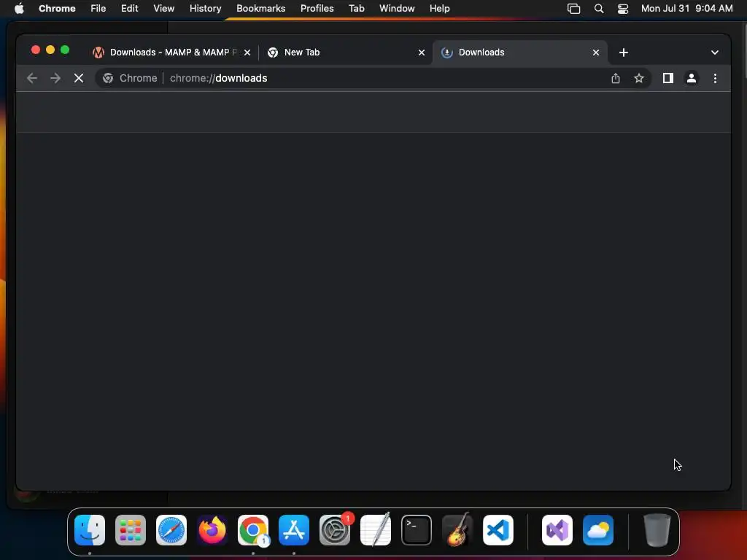Expand the tab search chevron
747x560 pixels.
tap(715, 52)
